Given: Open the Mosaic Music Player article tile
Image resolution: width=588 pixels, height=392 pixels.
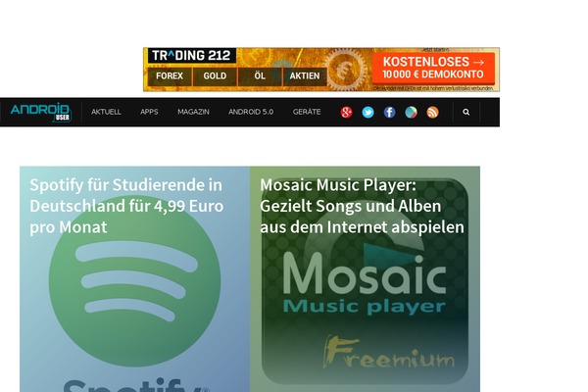Looking at the screenshot, I should (x=365, y=279).
